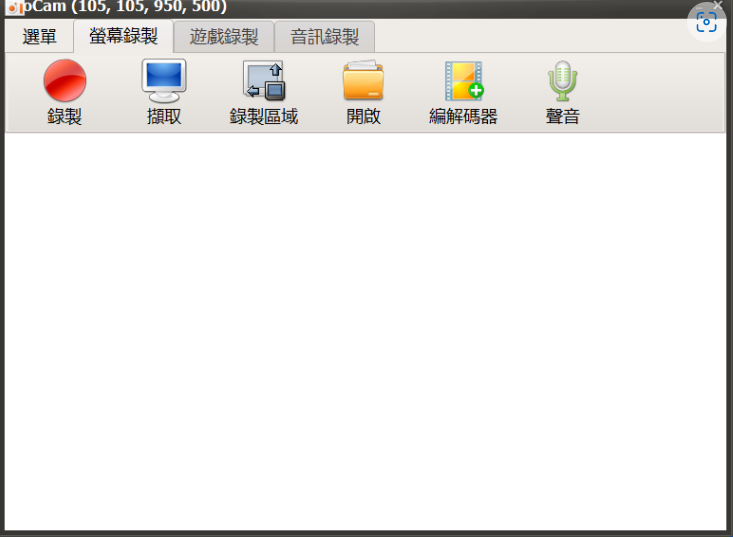Select the 螢幕錄製 tab
This screenshot has height=538, width=733.
[123, 36]
